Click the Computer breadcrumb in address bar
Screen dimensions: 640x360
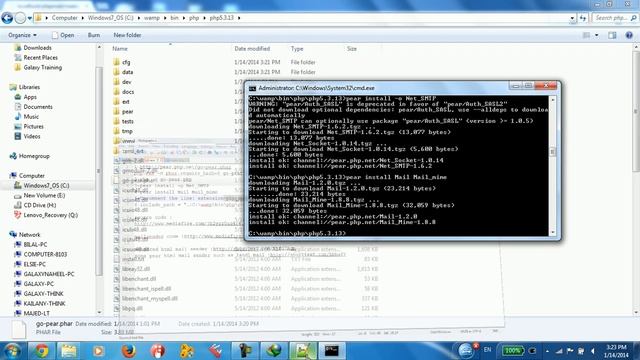(x=64, y=18)
